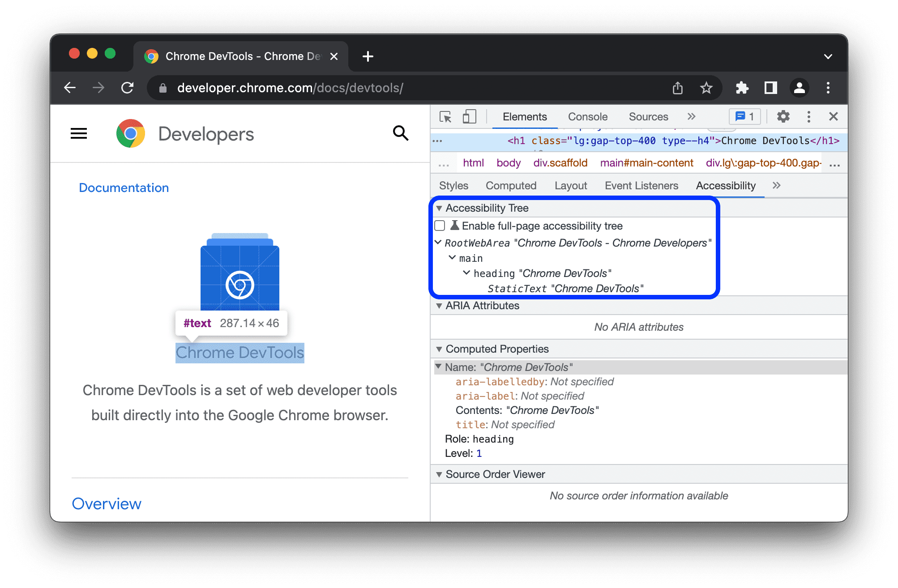
Task: Click the Console panel tab icon
Action: (587, 117)
